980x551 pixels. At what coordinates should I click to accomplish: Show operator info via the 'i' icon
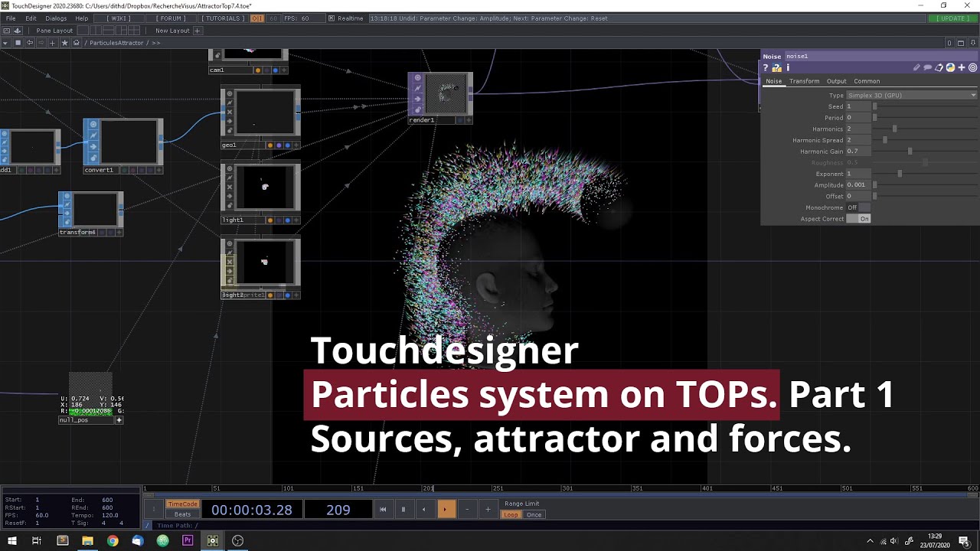[788, 67]
